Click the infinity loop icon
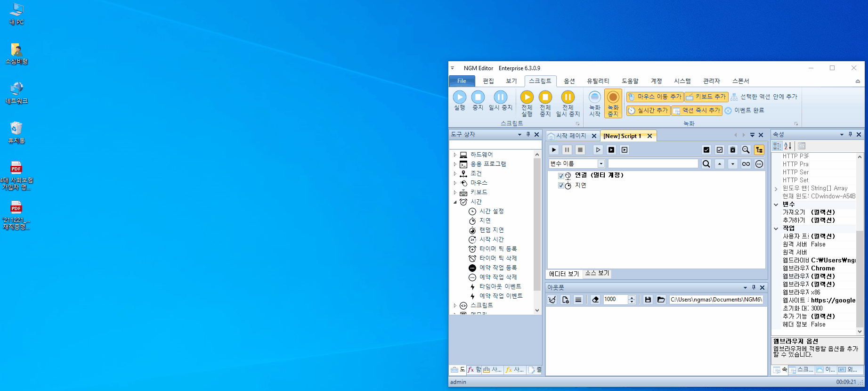The height and width of the screenshot is (391, 868). point(746,164)
